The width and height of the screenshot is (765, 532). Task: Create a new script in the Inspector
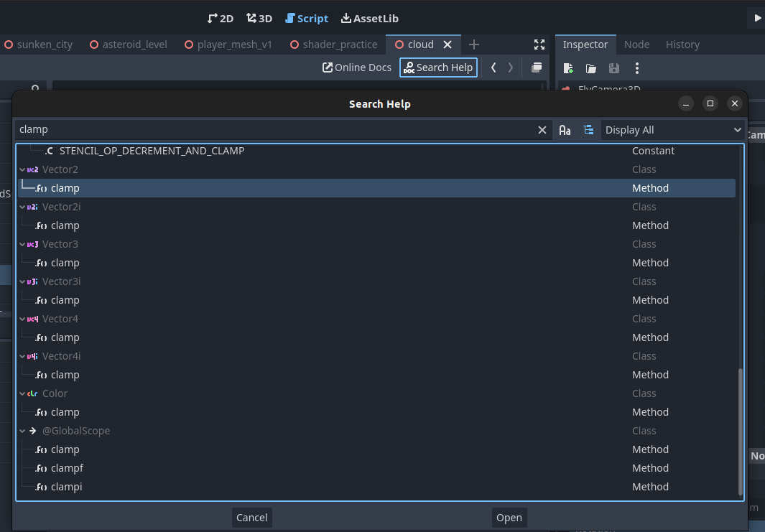tap(567, 68)
